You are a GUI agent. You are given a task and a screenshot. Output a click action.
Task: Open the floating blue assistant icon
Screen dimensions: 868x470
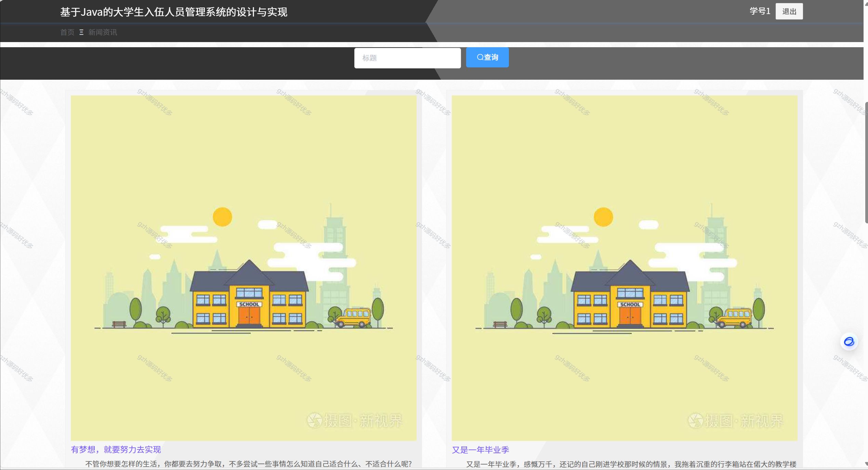tap(849, 341)
